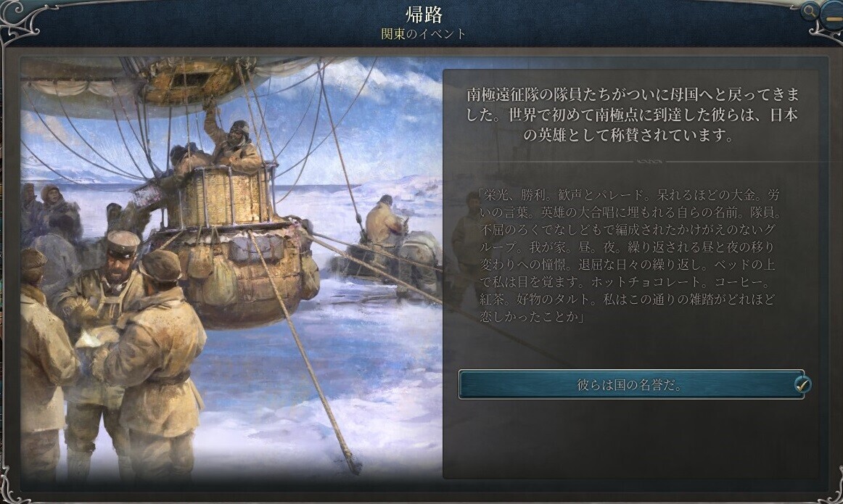Click the ornate top-left corner decoration
The image size is (843, 504).
click(20, 20)
